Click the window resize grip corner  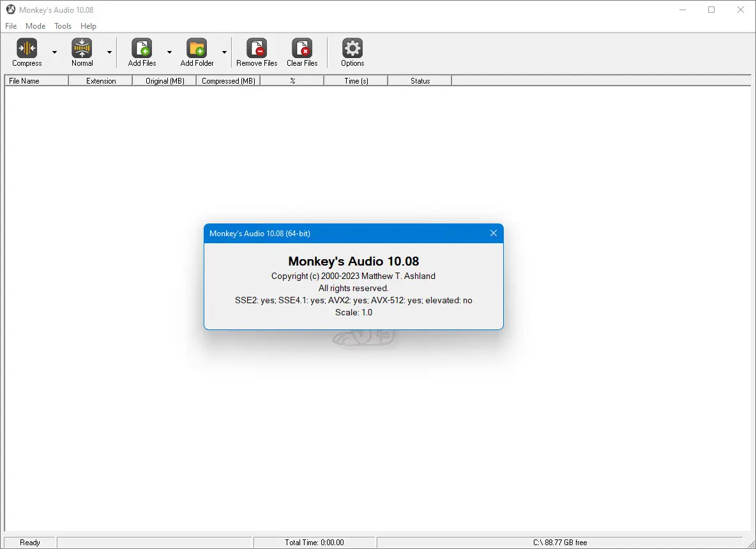(x=750, y=543)
